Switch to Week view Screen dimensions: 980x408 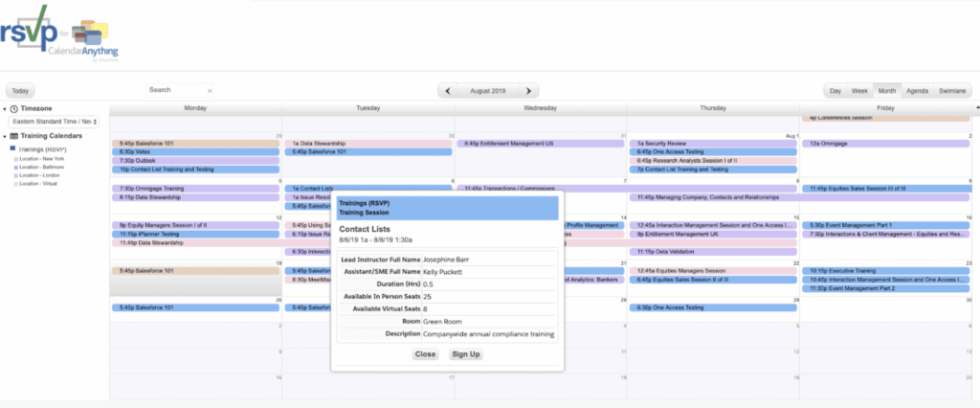(x=859, y=91)
